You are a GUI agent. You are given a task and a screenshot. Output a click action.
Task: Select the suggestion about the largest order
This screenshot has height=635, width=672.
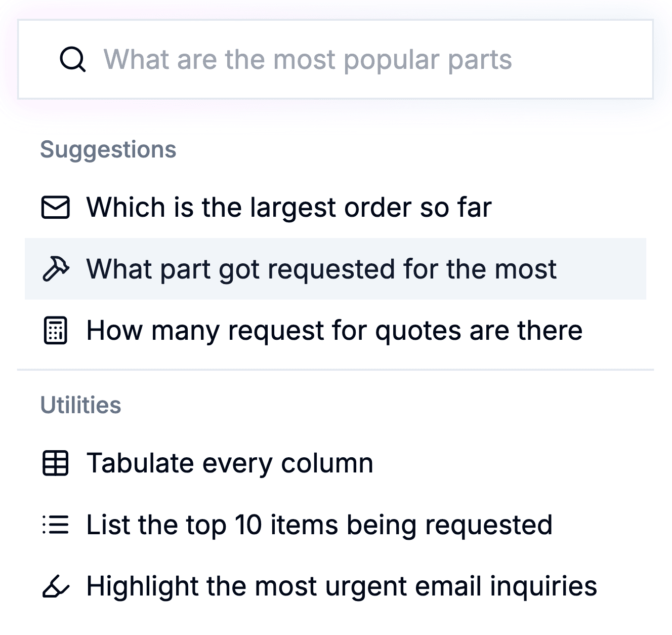pos(288,207)
